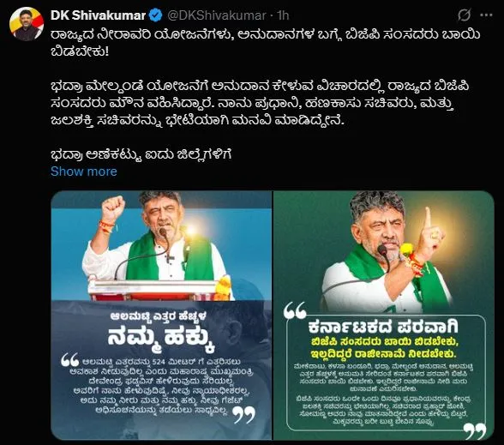The width and height of the screenshot is (504, 445).
Task: Click the 1h post timestamp
Action: (x=283, y=15)
